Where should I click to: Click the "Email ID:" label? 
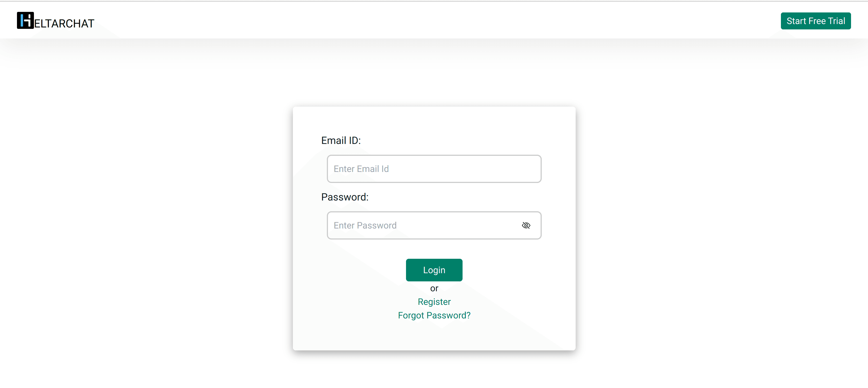[x=341, y=140]
